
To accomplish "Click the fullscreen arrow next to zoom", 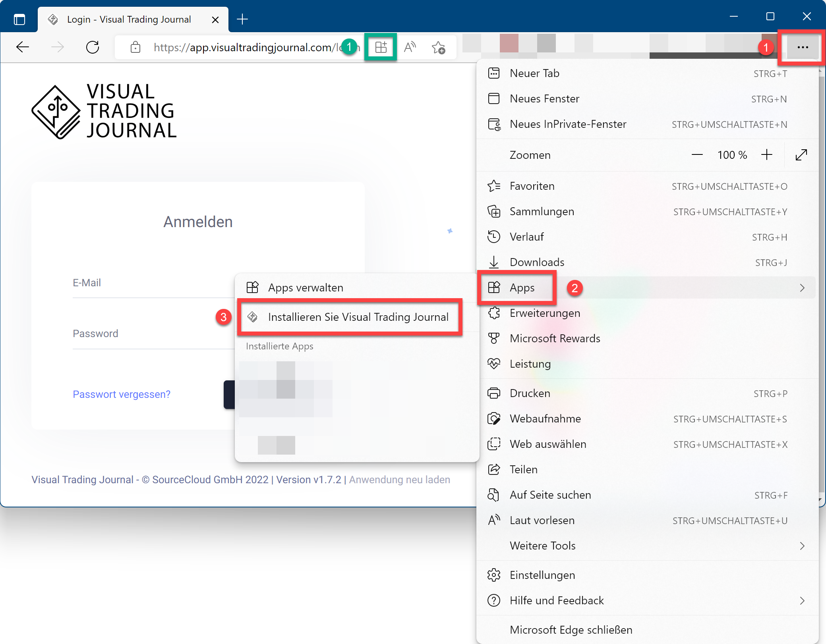I will coord(801,155).
